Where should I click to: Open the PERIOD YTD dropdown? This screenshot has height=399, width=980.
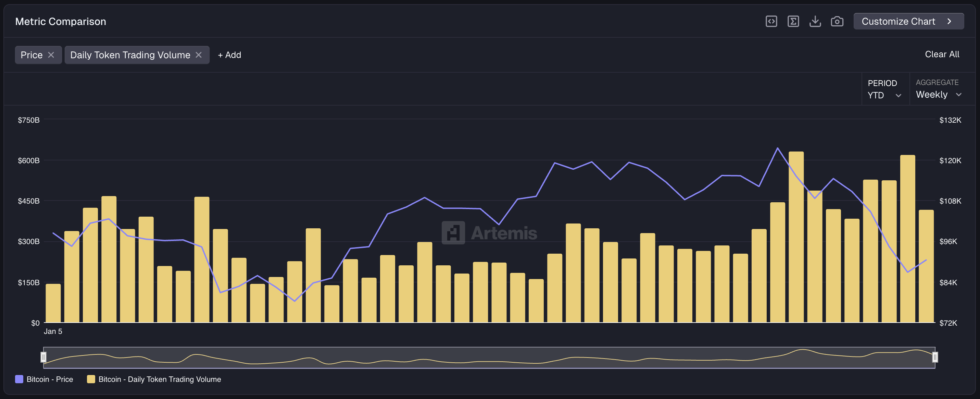[885, 95]
